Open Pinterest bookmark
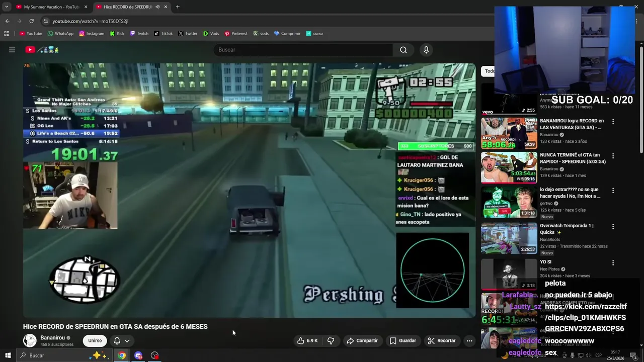The image size is (644, 362). tap(236, 34)
